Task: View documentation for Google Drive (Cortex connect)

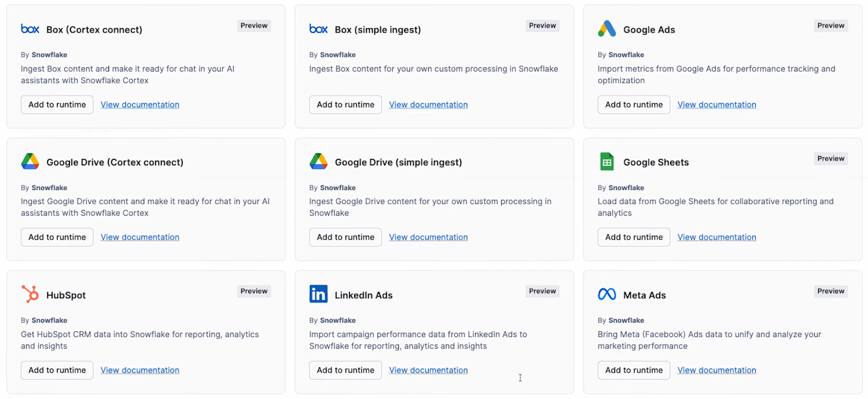Action: click(140, 237)
